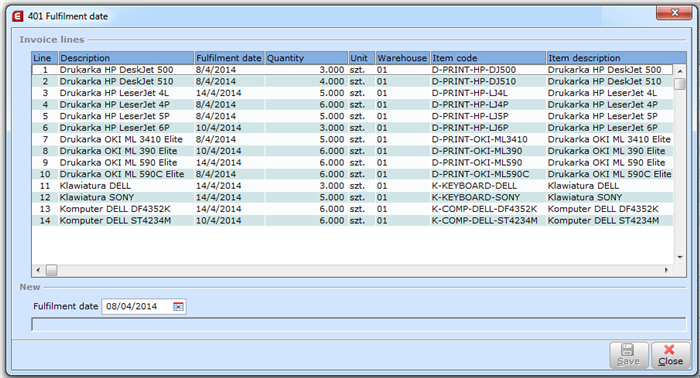Select the Klawiatura SONY row
Viewport: 700px width, 378px height.
[x=352, y=197]
